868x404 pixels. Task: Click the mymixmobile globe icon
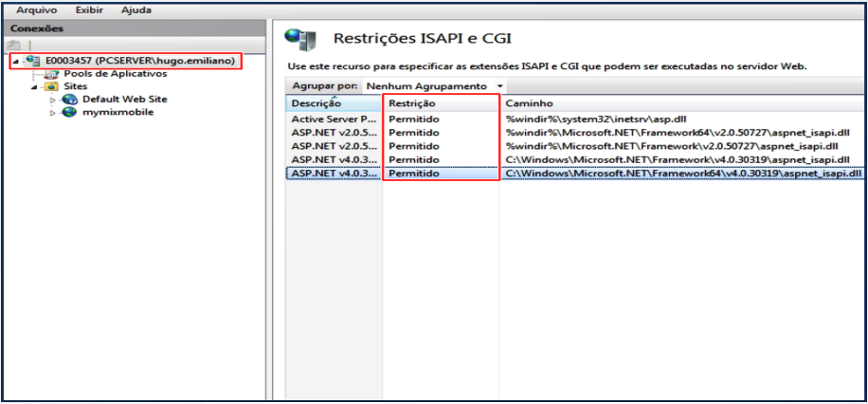coord(70,113)
